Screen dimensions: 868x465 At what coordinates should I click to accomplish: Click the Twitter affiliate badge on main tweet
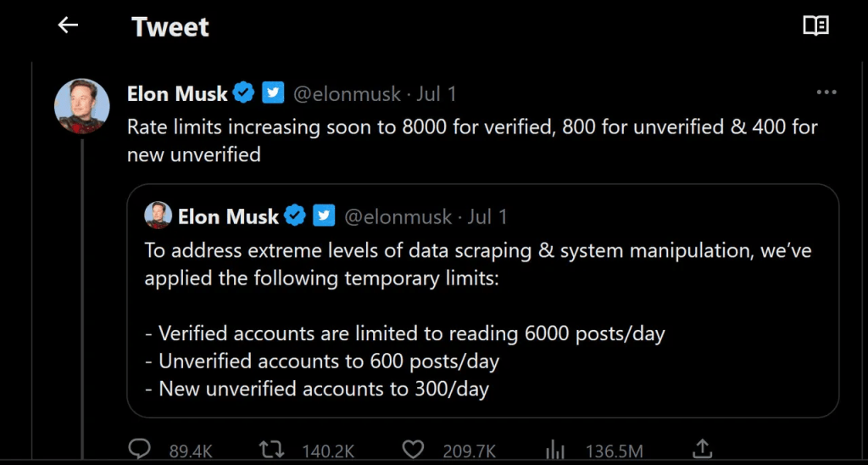[x=272, y=92]
